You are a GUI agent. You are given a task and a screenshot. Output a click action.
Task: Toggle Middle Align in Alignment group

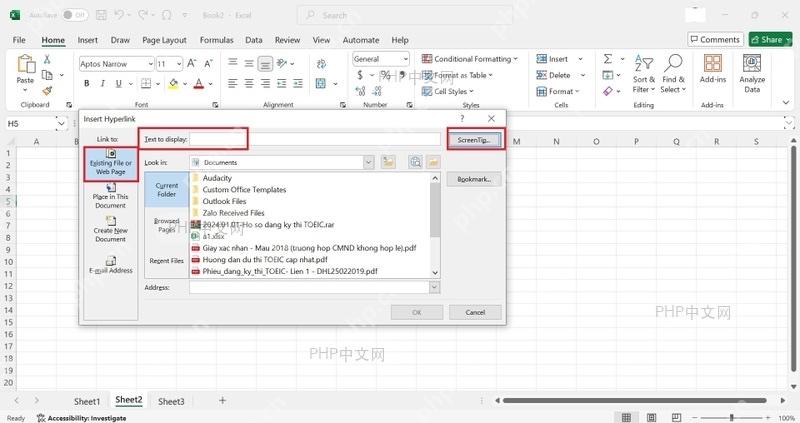[249, 63]
